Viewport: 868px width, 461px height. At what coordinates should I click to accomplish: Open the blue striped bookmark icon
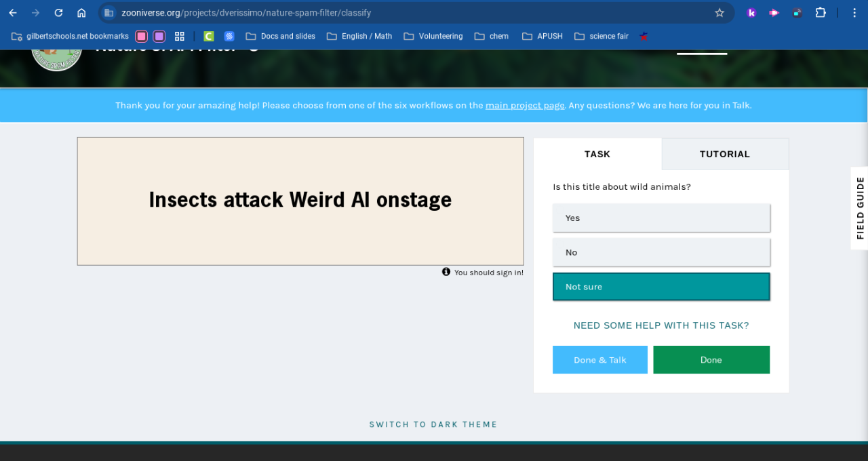(229, 37)
